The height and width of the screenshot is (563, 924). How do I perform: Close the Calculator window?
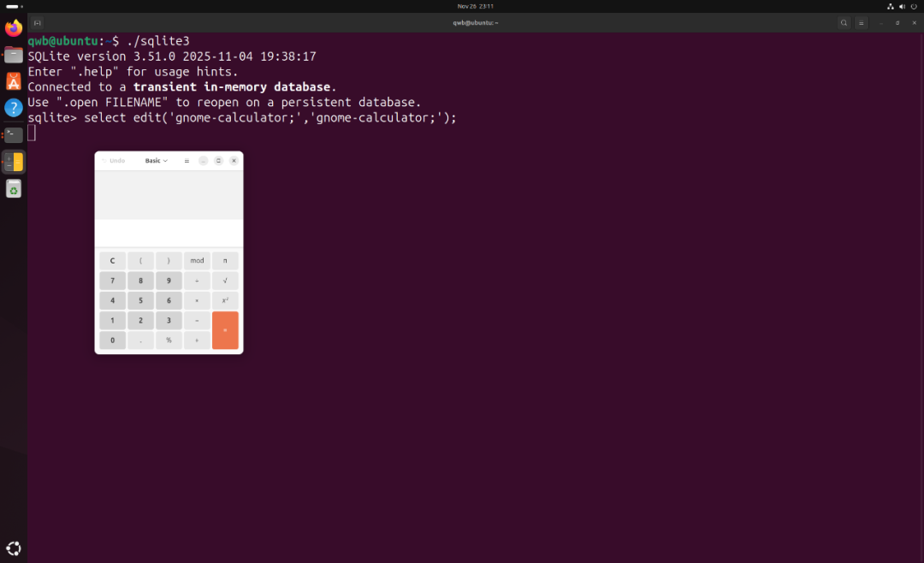click(x=234, y=161)
